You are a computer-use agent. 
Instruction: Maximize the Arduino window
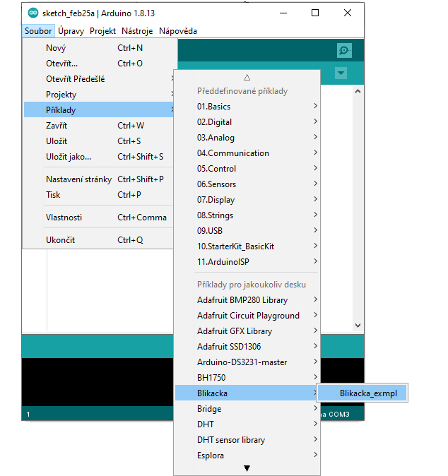(315, 13)
